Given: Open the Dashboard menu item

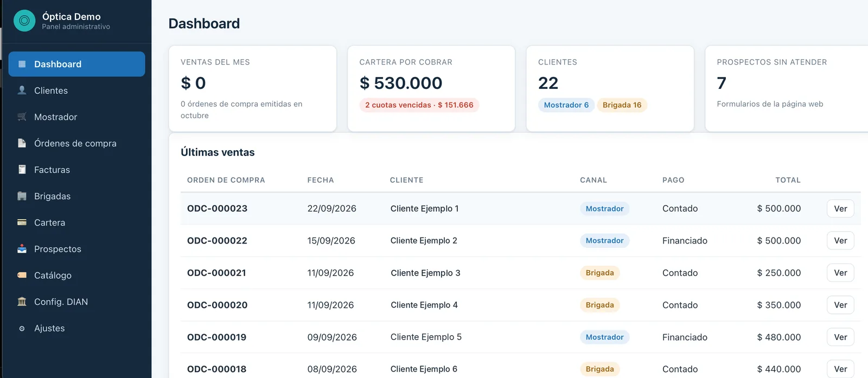Looking at the screenshot, I should [76, 64].
